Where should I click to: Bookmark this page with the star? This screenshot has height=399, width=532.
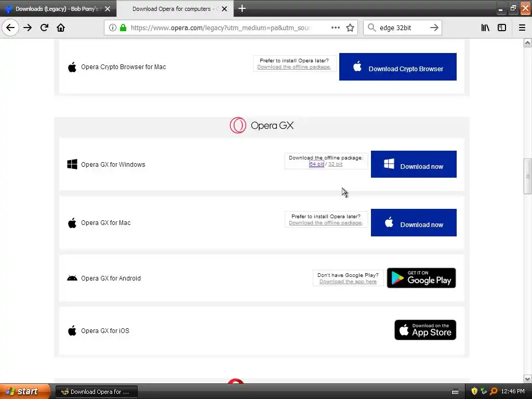click(350, 28)
